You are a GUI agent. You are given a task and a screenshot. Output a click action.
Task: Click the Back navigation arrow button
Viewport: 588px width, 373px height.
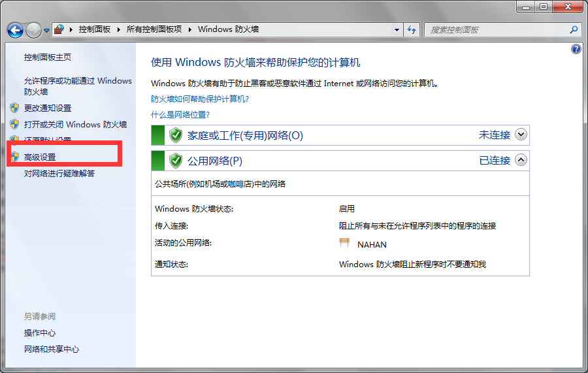point(16,30)
